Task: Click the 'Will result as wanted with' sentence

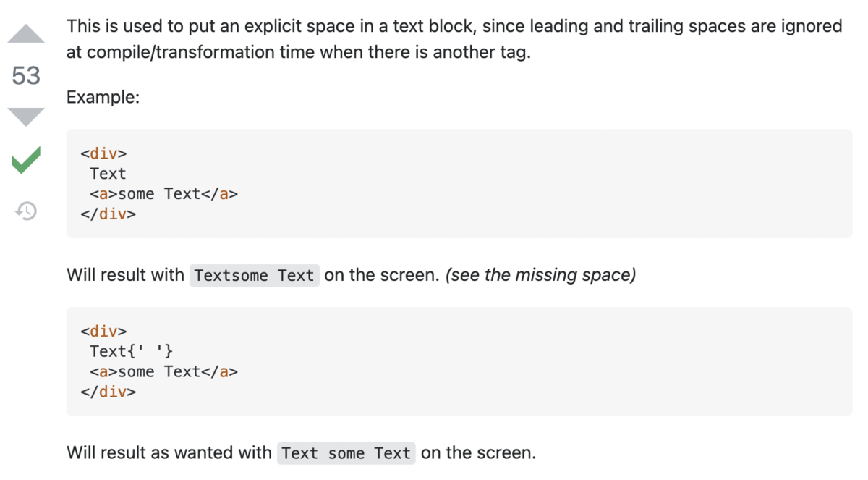Action: point(169,453)
